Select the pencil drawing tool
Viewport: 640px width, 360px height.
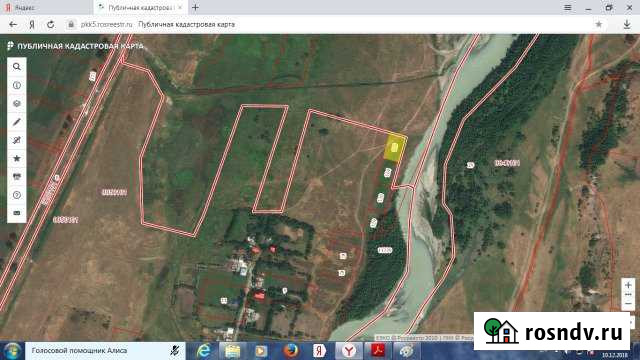click(17, 122)
